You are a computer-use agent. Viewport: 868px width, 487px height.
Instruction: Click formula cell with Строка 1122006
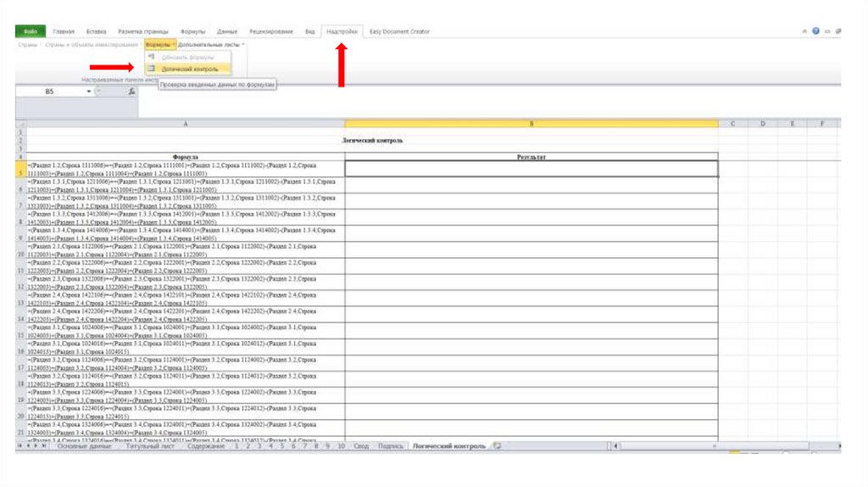point(186,250)
